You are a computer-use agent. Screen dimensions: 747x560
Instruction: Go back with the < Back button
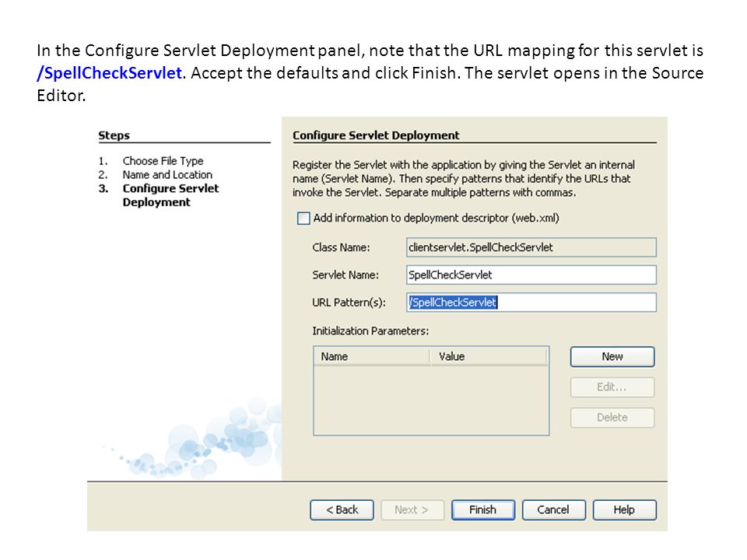tap(342, 510)
